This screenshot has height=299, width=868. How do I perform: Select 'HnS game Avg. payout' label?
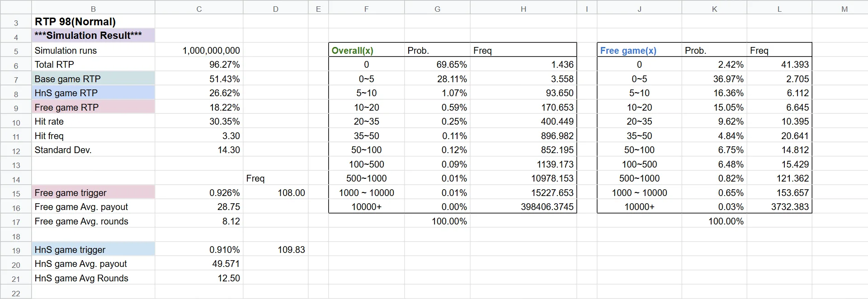point(93,264)
